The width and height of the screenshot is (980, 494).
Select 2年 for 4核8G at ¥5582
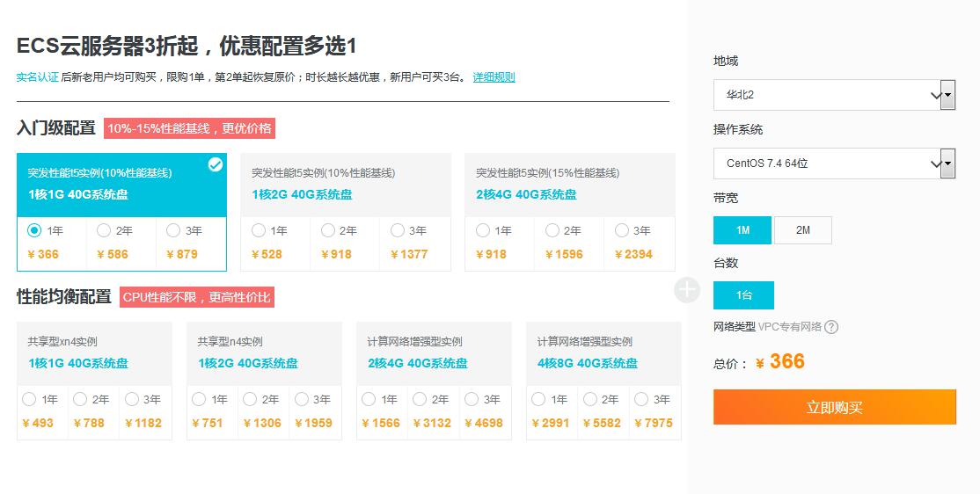point(589,399)
